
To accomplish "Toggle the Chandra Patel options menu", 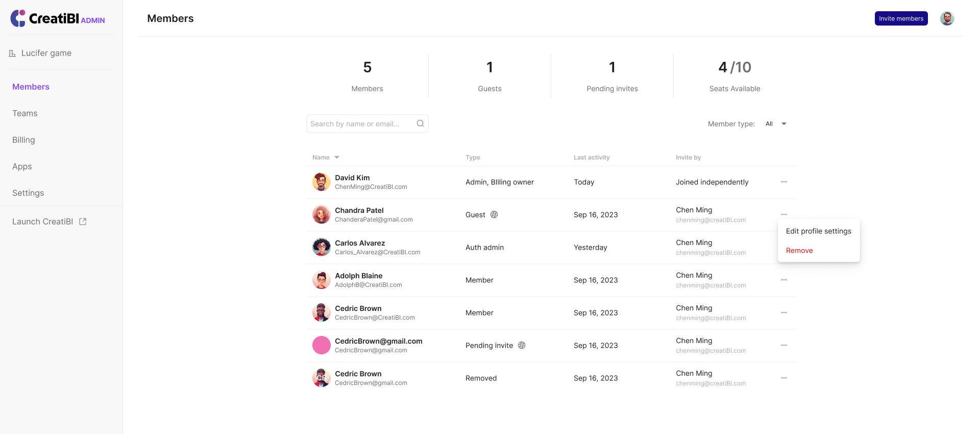I will point(783,214).
